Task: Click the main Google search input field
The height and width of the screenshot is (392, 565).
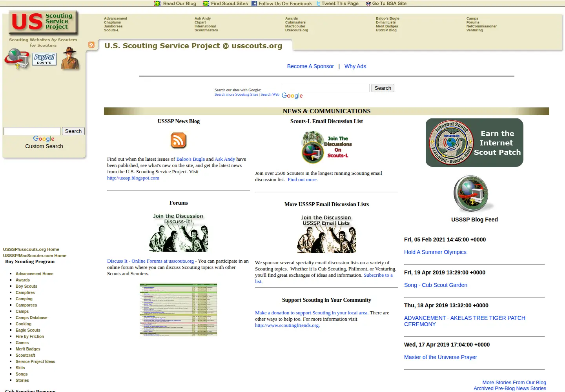Action: coord(326,88)
